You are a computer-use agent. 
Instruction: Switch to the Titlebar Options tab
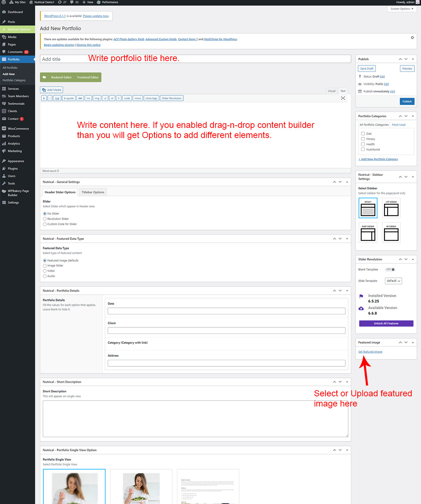(x=93, y=192)
